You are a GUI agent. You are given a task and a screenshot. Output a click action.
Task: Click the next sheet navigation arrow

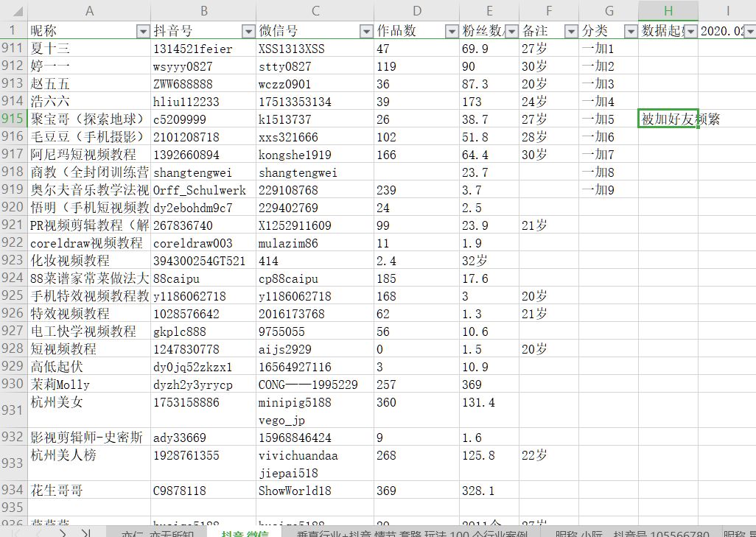[63, 533]
